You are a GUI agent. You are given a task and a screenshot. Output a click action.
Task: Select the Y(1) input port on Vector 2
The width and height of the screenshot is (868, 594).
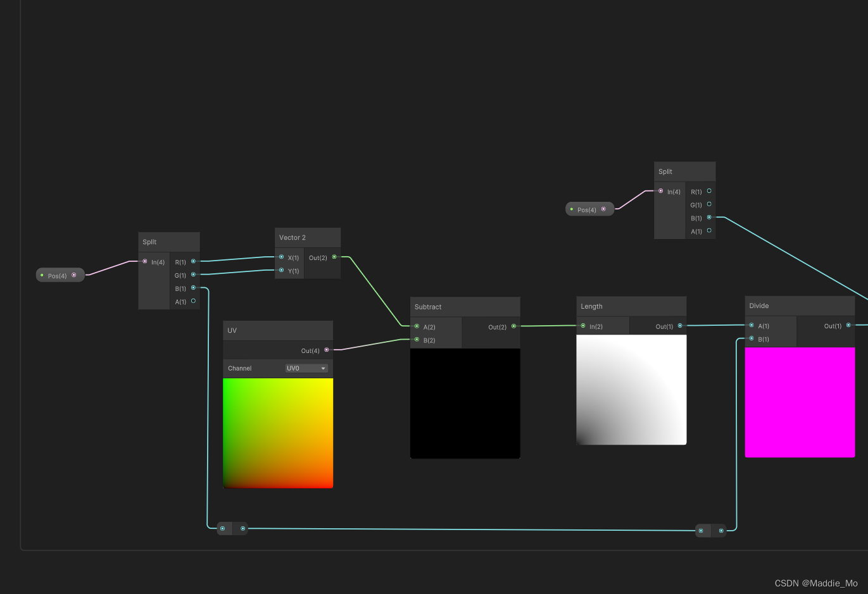(282, 270)
